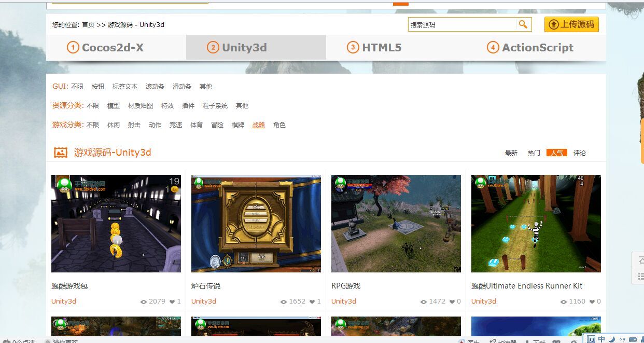
Task: Filter games by 射击
Action: click(134, 125)
